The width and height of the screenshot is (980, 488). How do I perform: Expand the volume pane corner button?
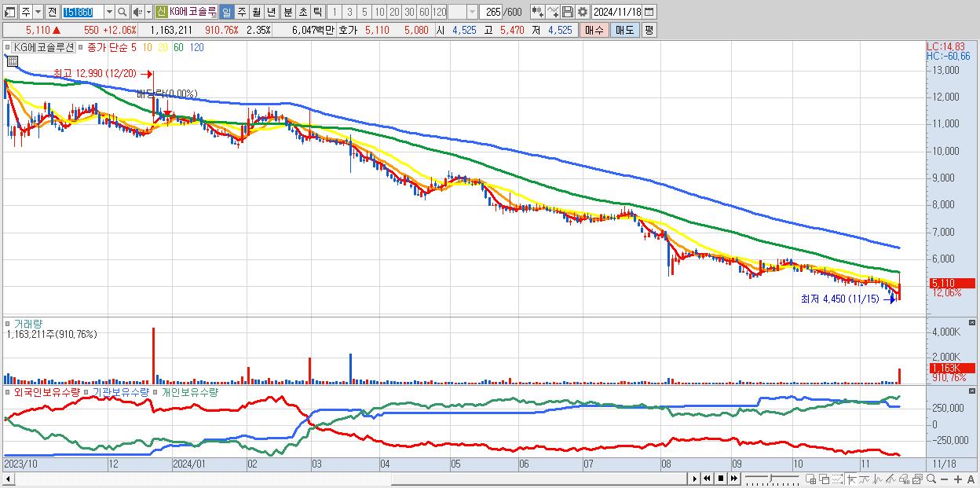(x=974, y=322)
